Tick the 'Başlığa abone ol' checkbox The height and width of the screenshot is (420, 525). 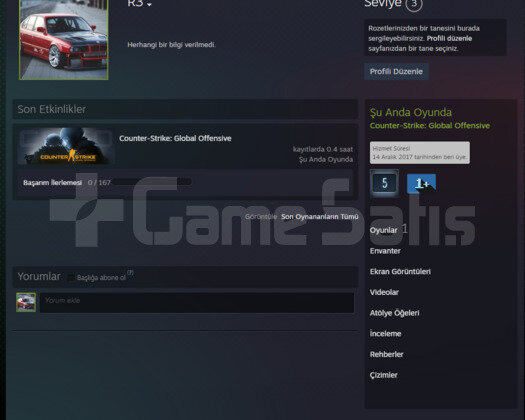click(71, 278)
